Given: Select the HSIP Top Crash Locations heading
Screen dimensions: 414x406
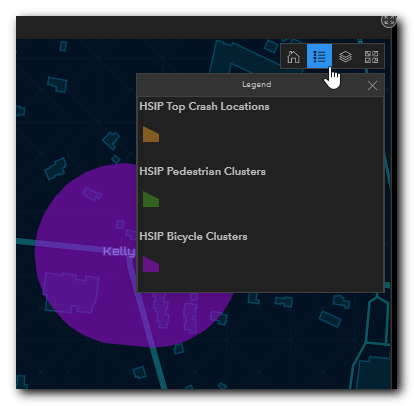Looking at the screenshot, I should click(x=204, y=107).
